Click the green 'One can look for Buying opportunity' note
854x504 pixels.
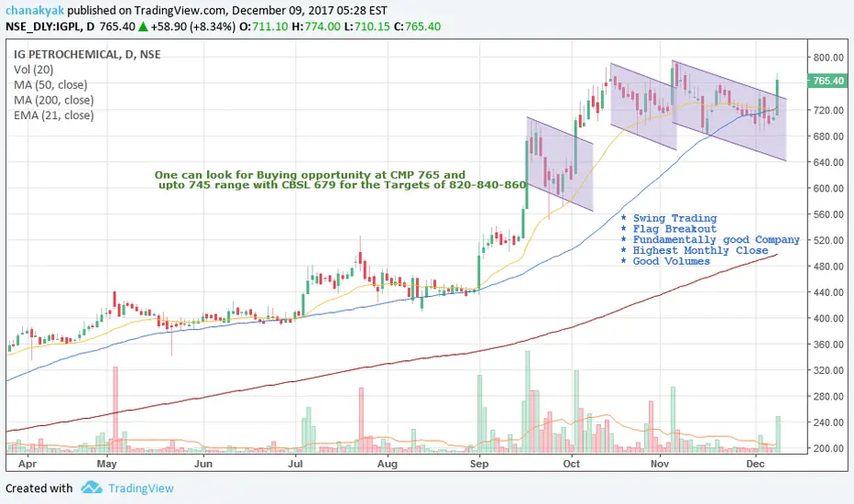310,175
